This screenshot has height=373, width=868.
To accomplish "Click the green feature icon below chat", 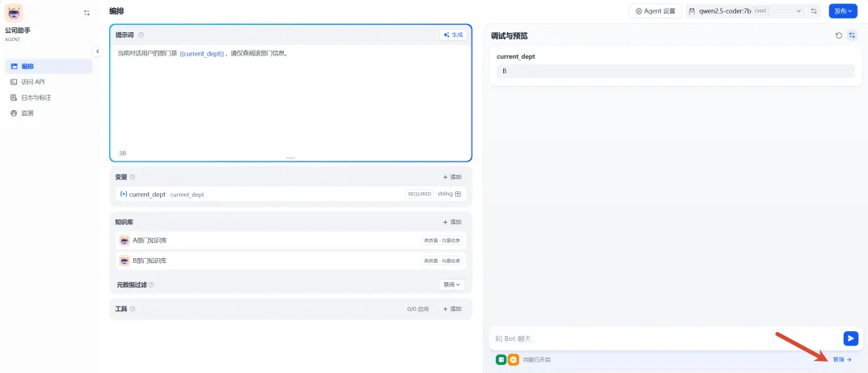I will 501,359.
